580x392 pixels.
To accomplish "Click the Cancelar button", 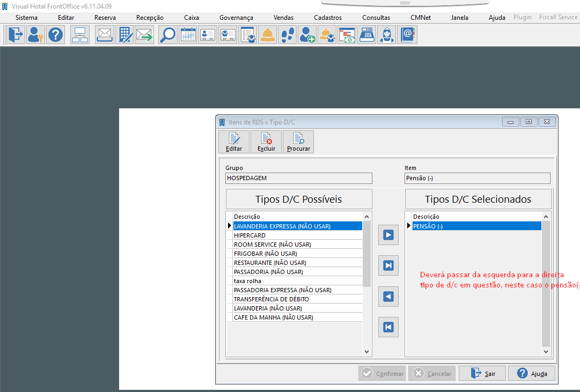I will 432,374.
